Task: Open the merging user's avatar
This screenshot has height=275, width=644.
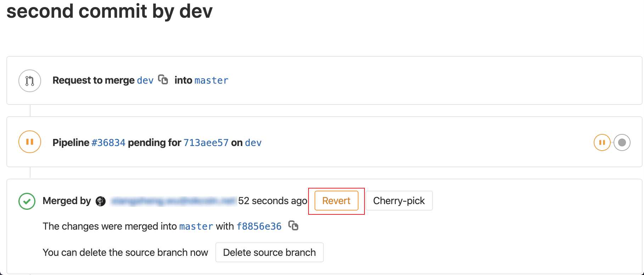Action: [x=101, y=201]
